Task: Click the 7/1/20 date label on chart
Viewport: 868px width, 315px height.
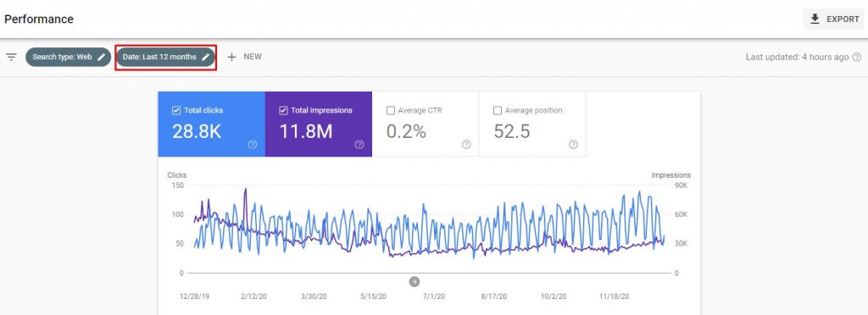Action: (x=433, y=296)
